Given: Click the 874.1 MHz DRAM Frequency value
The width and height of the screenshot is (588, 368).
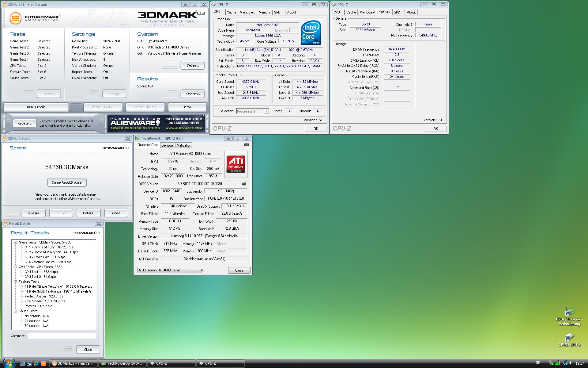Looking at the screenshot, I should [397, 49].
